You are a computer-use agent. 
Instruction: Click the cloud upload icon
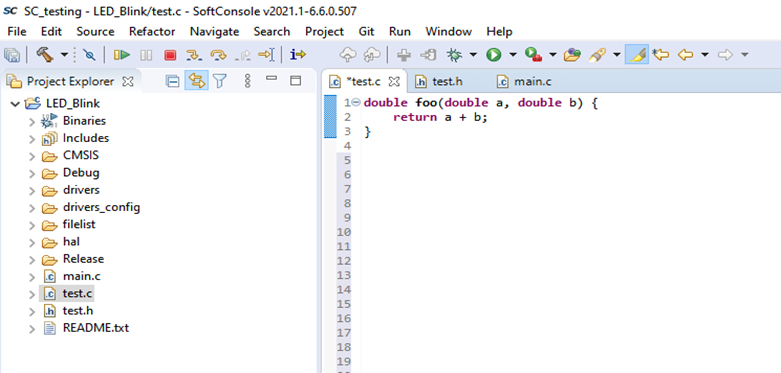click(348, 55)
